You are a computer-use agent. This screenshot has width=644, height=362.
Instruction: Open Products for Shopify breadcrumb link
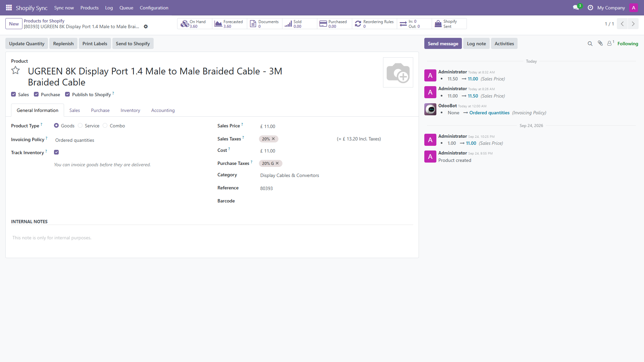pos(44,21)
